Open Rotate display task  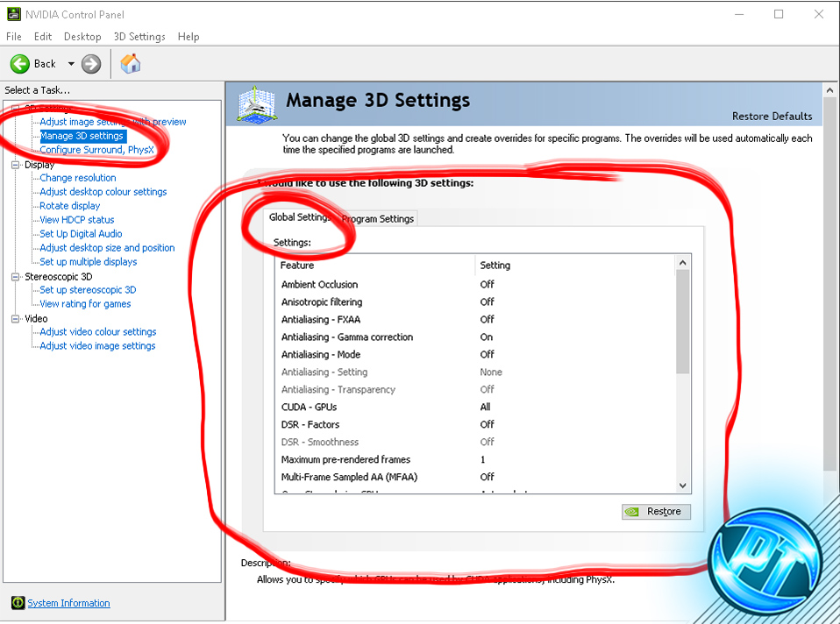[69, 206]
